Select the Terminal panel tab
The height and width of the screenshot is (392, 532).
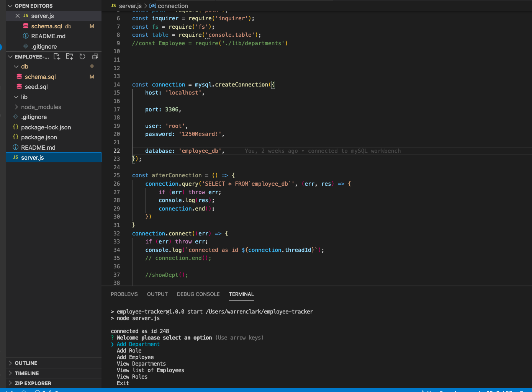point(241,294)
